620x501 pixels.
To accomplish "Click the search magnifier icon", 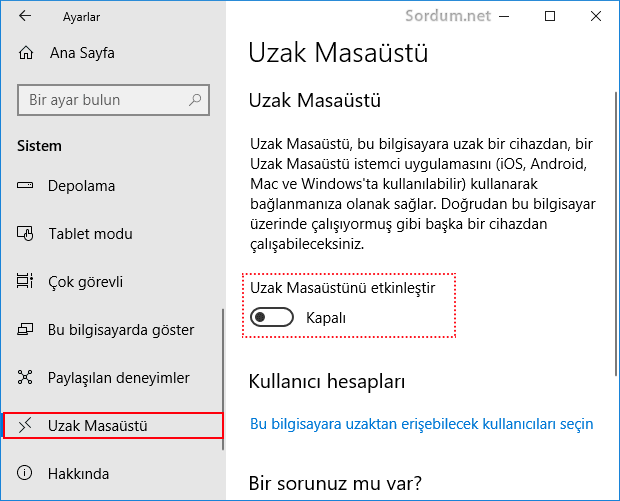I will pyautogui.click(x=195, y=100).
